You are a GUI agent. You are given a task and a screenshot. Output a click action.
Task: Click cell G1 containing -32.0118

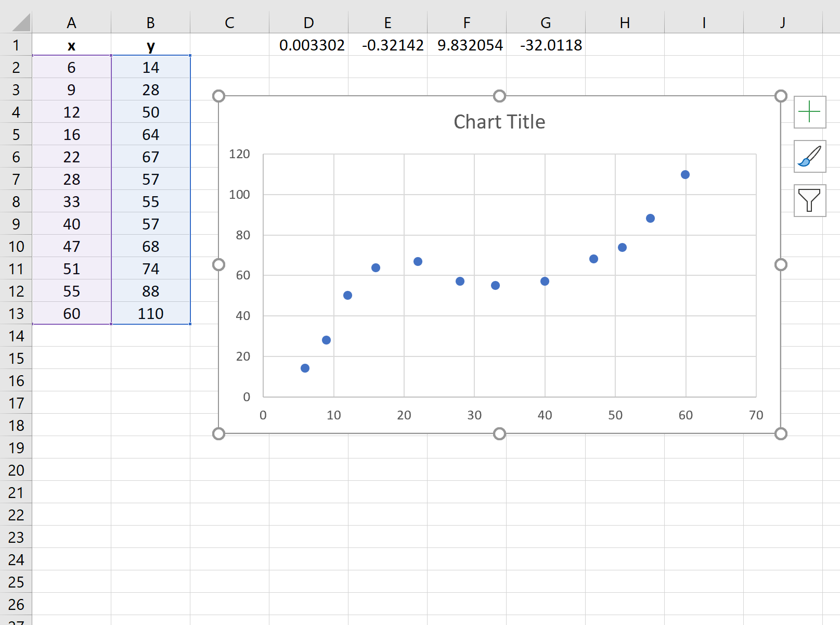coord(546,45)
